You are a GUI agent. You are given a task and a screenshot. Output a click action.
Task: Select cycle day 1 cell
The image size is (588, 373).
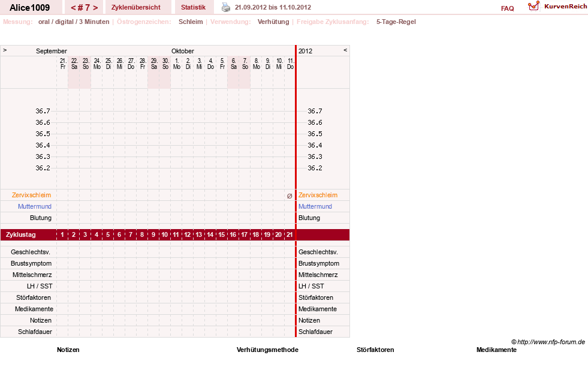coord(62,234)
